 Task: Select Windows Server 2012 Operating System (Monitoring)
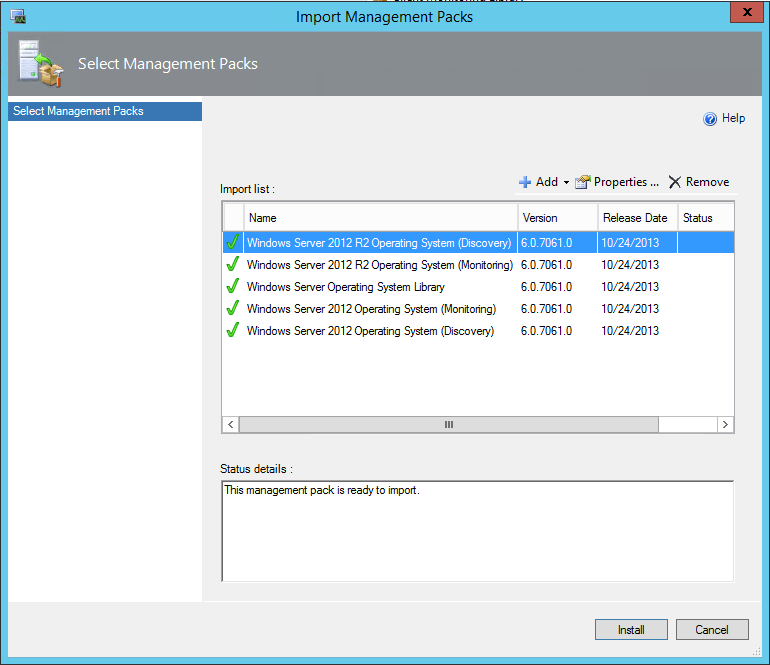[479, 309]
